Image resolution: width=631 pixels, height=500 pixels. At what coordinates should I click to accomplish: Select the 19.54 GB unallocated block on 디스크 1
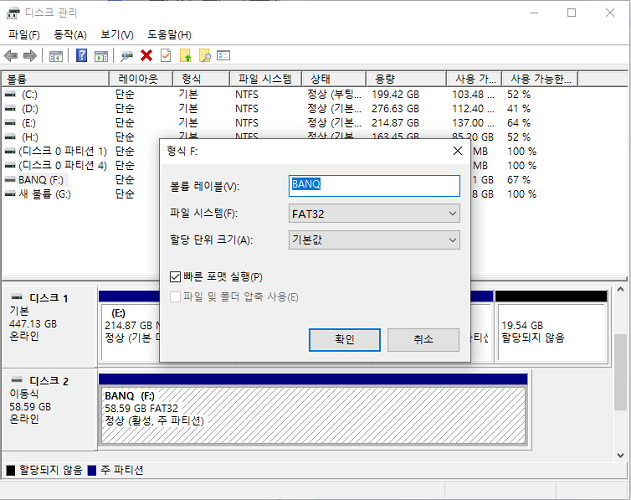click(x=551, y=332)
